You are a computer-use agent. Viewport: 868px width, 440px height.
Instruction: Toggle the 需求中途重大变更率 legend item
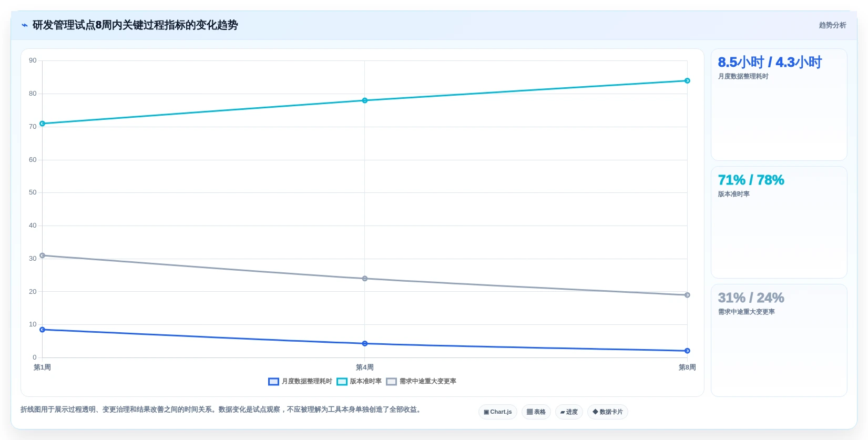click(x=421, y=382)
